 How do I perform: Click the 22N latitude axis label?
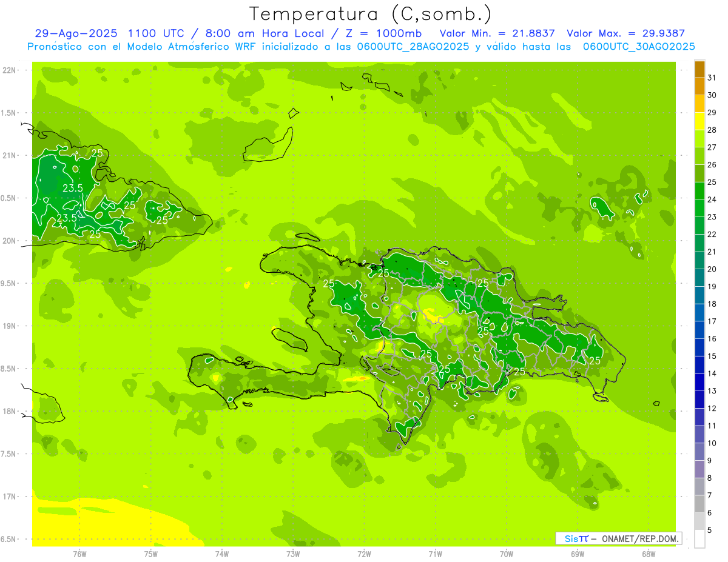[x=10, y=70]
